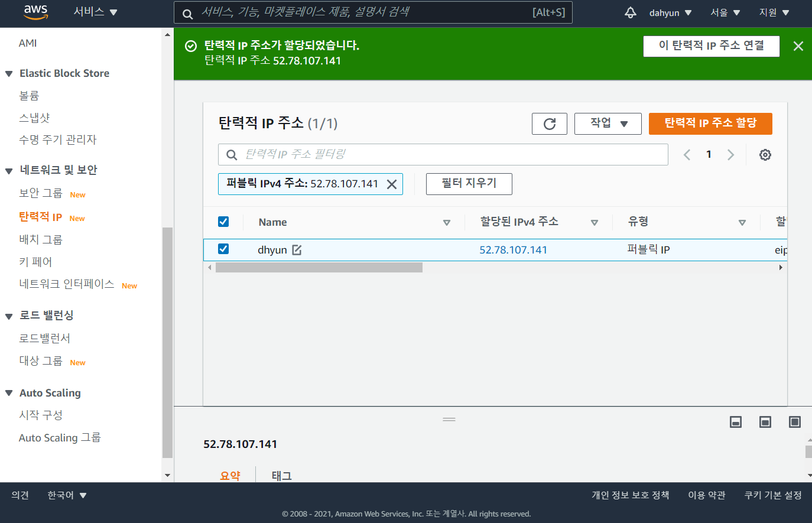Toggle the select-all header checkbox
Screen dimensions: 812x523
223,222
